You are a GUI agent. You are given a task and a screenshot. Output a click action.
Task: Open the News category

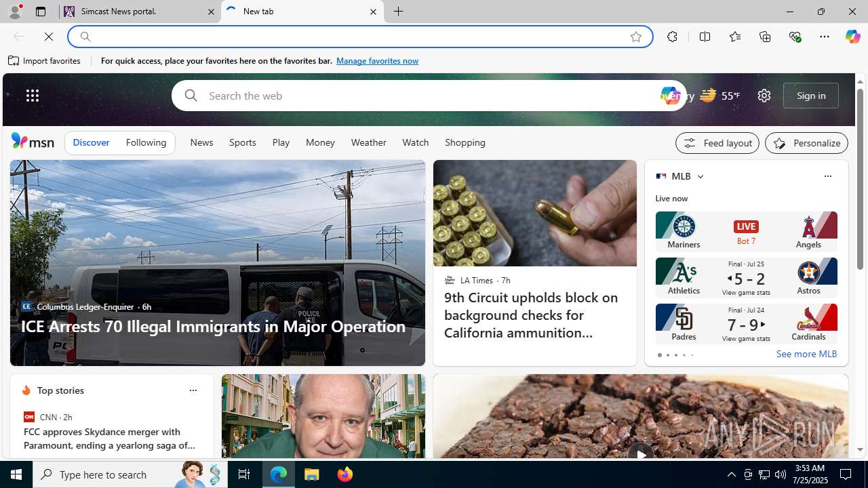pos(201,143)
